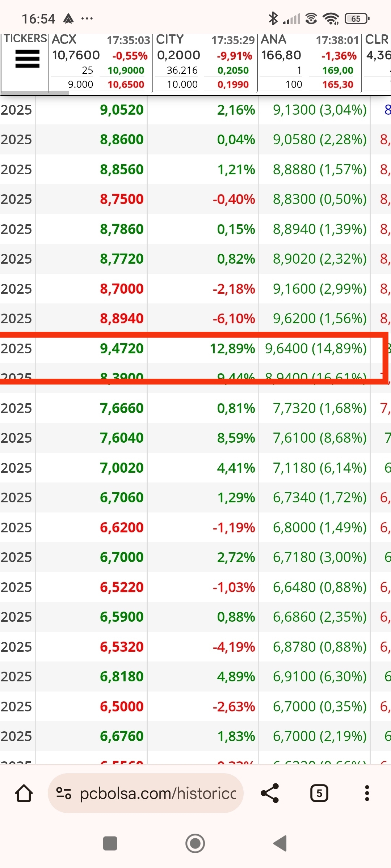Select the -6,10% change cell
Viewport: 391px width, 868px height.
click(234, 318)
